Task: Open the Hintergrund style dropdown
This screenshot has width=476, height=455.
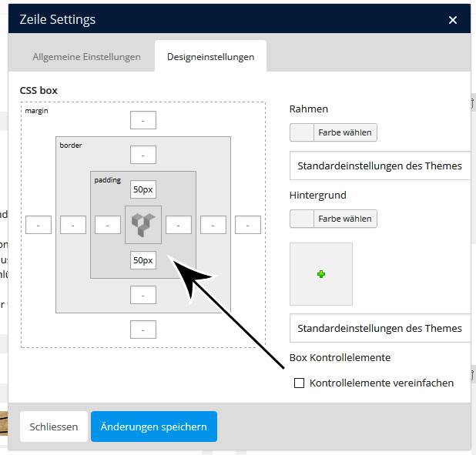Action: click(380, 328)
